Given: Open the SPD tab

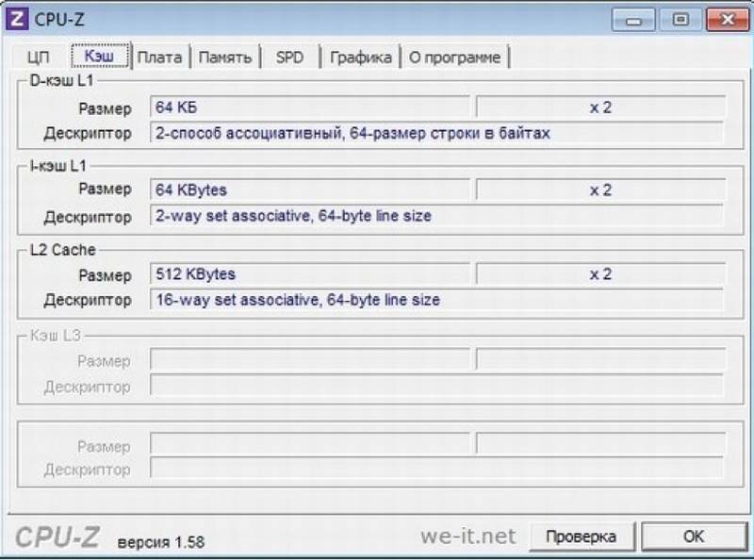Looking at the screenshot, I should pyautogui.click(x=289, y=58).
